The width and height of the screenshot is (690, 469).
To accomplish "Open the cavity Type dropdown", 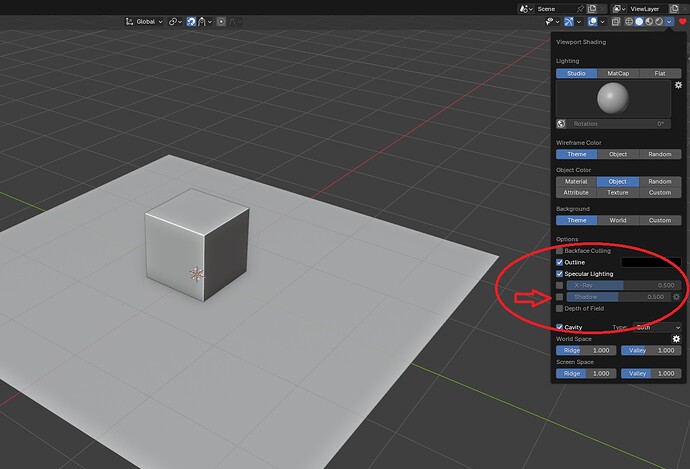I will click(658, 327).
